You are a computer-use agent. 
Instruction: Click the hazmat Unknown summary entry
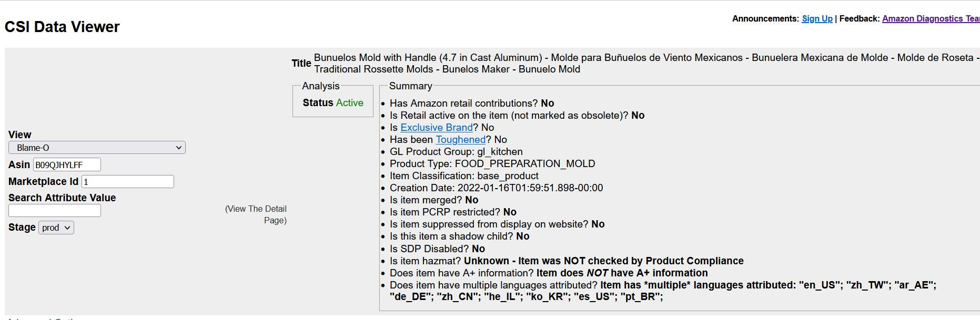[567, 261]
